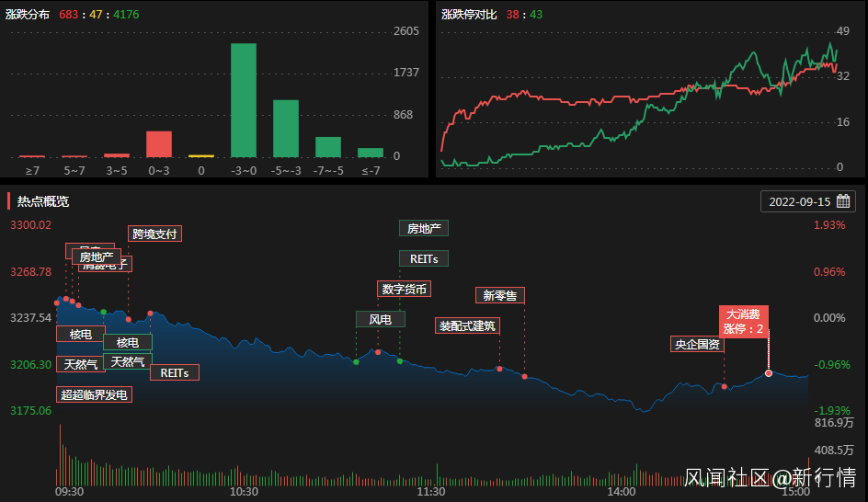Click the 11:30 time axis label
The image size is (868, 502).
pos(430,492)
